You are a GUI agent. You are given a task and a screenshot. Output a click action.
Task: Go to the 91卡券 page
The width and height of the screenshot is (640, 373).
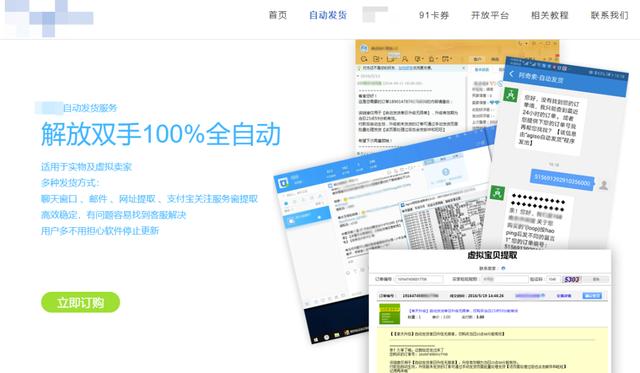pos(434,16)
